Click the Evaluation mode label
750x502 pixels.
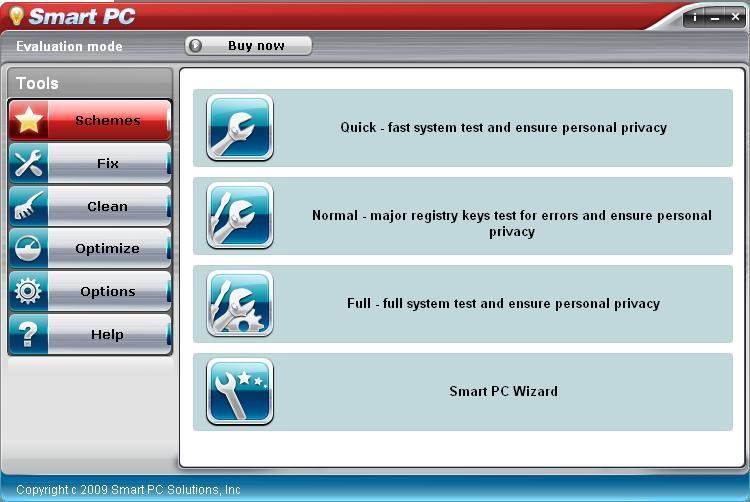[x=69, y=46]
